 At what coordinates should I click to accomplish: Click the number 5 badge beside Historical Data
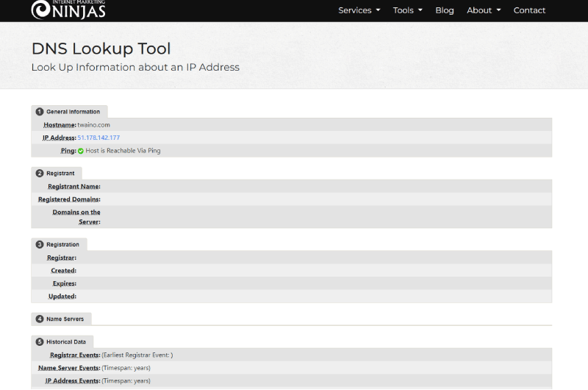[40, 341]
